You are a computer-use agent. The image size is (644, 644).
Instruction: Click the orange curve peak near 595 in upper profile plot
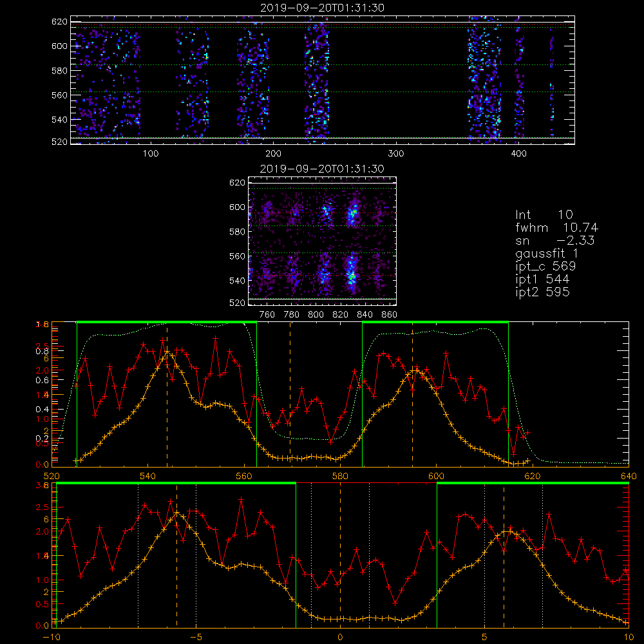415,370
